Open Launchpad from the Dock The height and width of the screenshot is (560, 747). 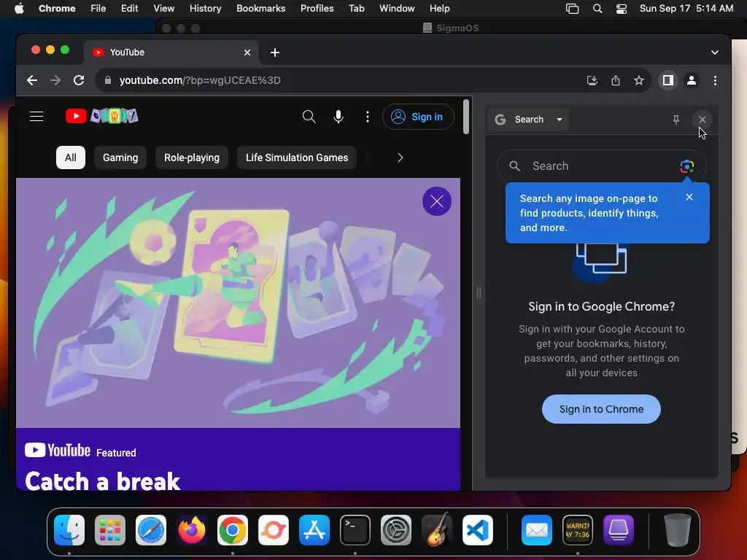110,530
